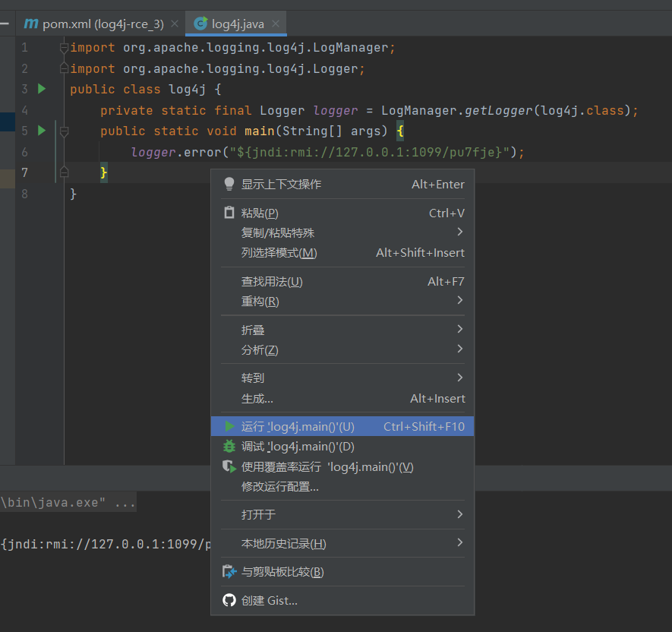
Task: Select the log4j.java editor tab
Action: coord(238,24)
